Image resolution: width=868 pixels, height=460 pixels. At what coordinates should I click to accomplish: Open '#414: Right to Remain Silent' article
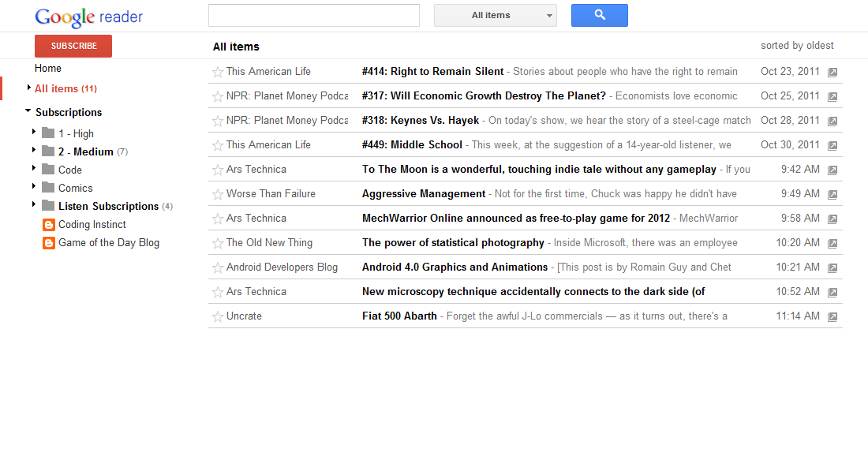coord(433,72)
